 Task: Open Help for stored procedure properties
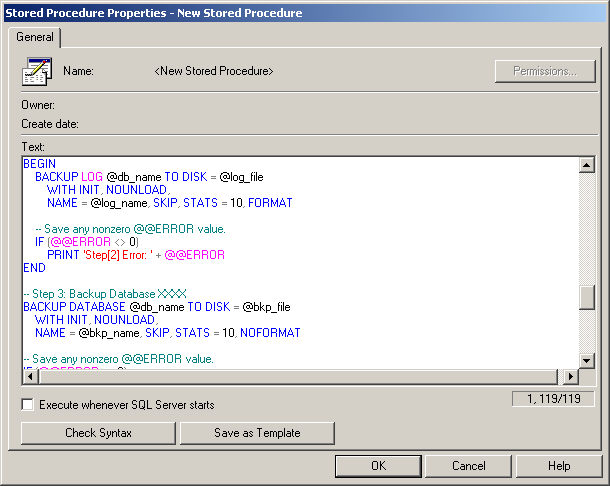tap(558, 466)
